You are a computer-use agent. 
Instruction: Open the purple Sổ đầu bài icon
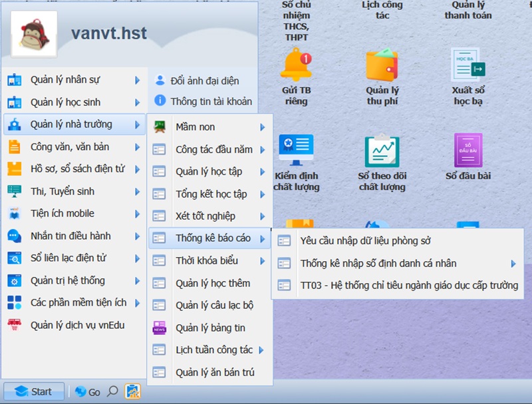pos(468,150)
